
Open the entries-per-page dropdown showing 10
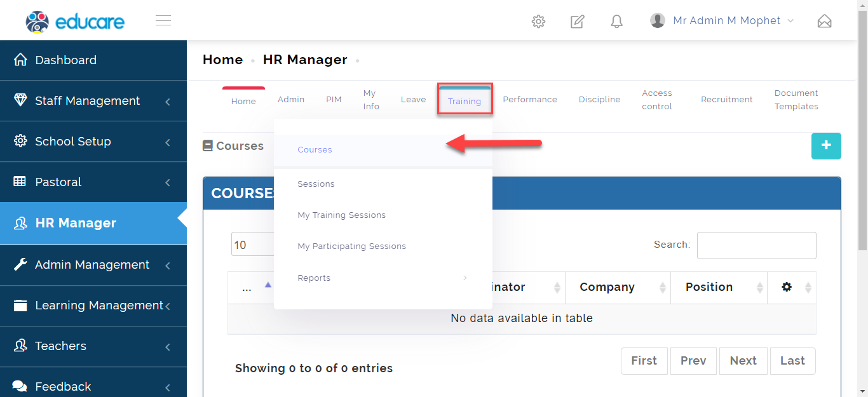tap(253, 245)
